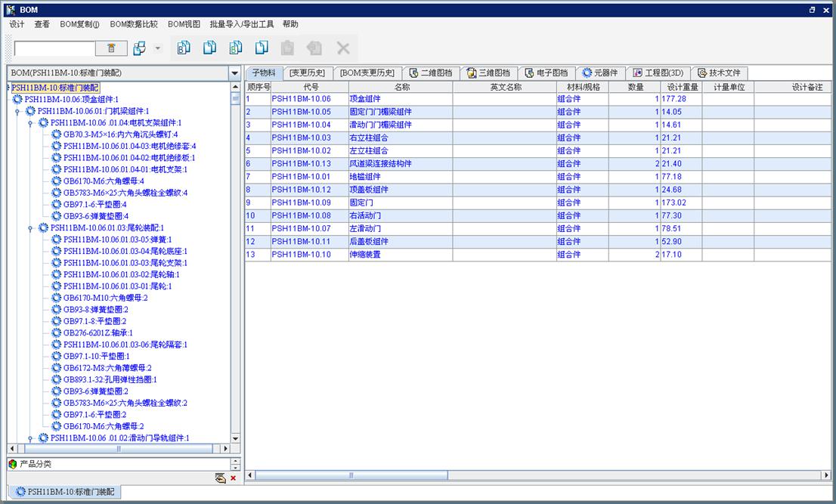836x504 pixels.
Task: Click in the toolbar search input field
Action: (54, 48)
